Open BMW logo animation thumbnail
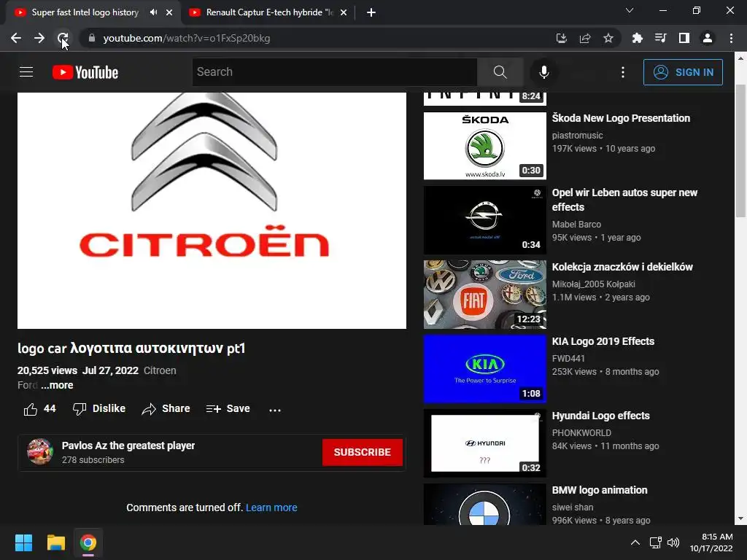Screen dimensions: 747x560 point(484,505)
